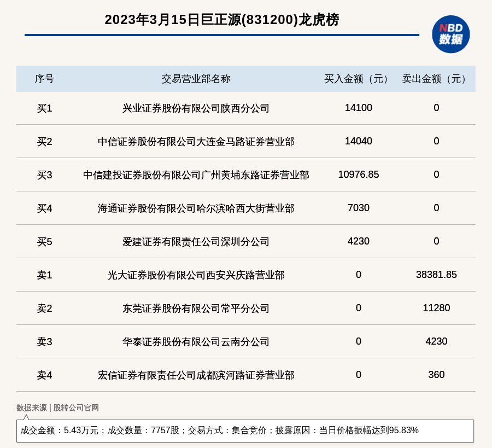
Task: Select the 买入金额（元） column header
Action: (x=358, y=79)
